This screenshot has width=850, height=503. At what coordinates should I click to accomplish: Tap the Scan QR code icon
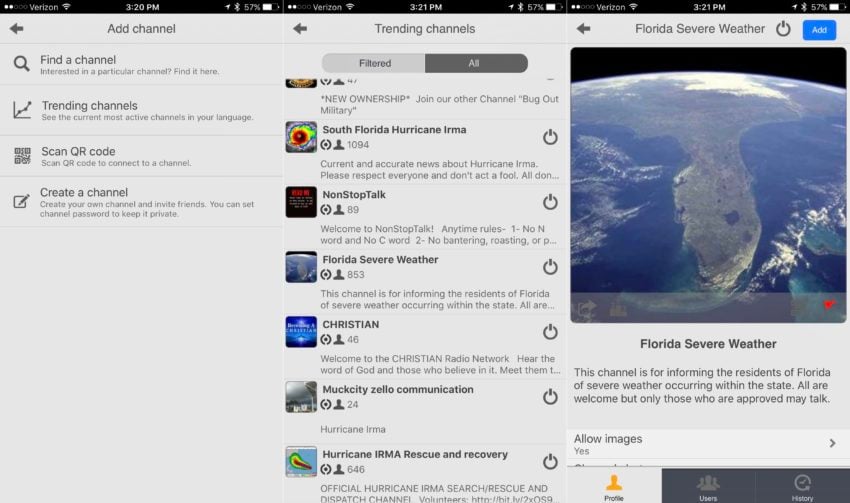pos(22,156)
